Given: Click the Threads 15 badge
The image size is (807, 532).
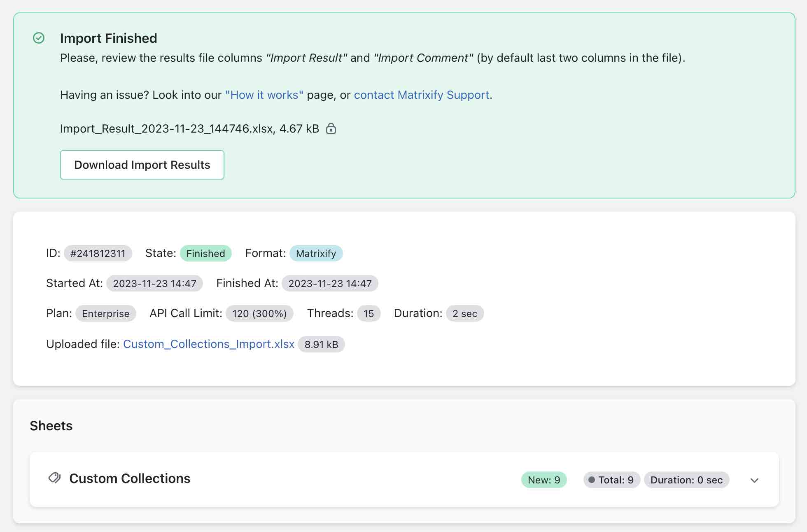Looking at the screenshot, I should 369,313.
